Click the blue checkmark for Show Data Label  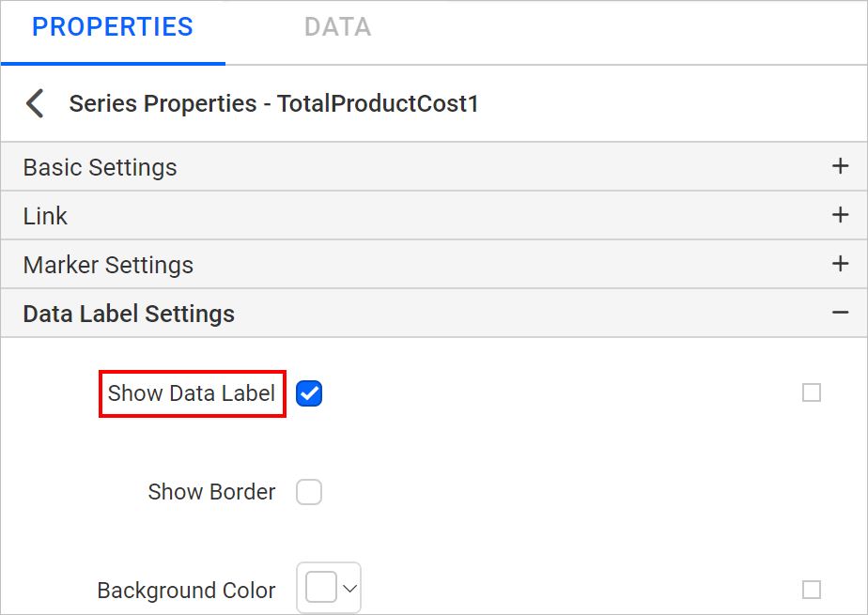(x=309, y=393)
